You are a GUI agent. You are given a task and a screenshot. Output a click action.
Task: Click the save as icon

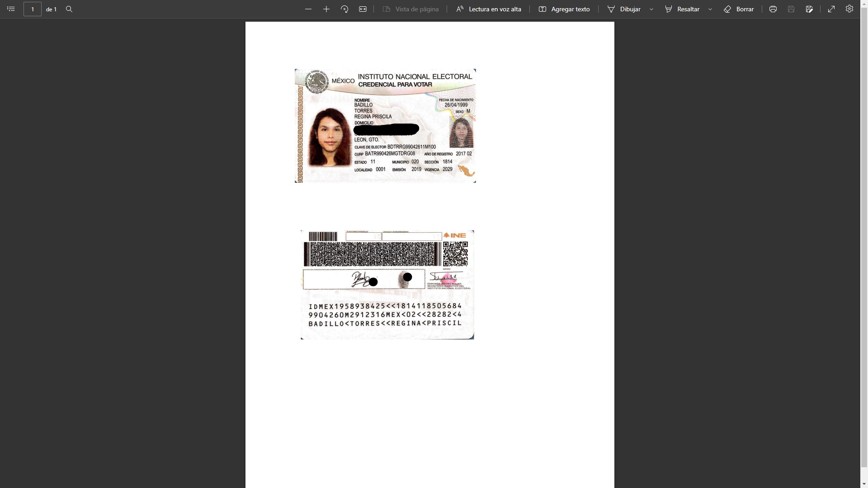pos(809,9)
